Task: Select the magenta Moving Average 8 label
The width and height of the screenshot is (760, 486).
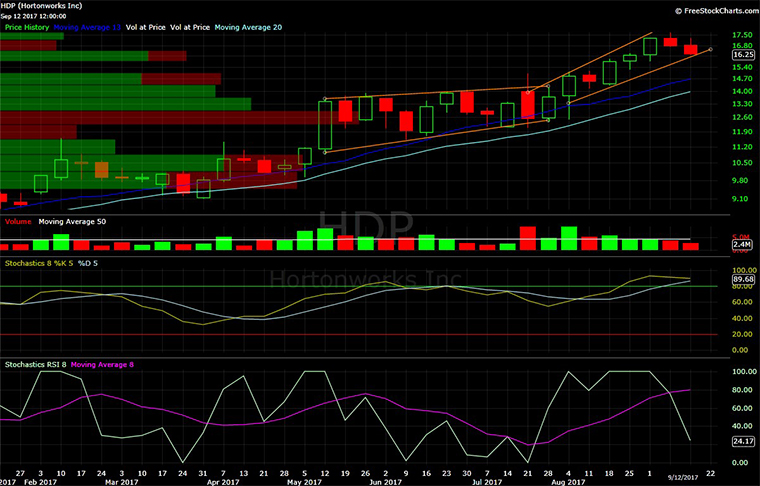Action: (102, 364)
